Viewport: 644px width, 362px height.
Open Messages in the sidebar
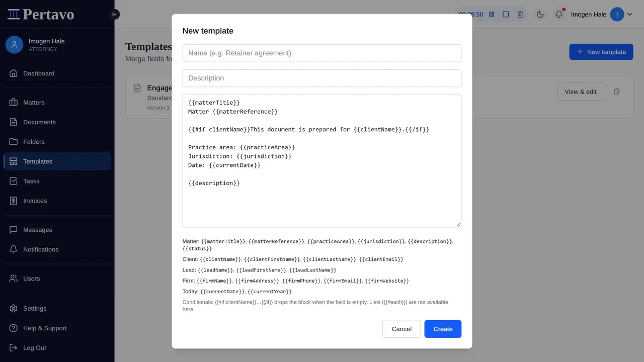pos(57,230)
